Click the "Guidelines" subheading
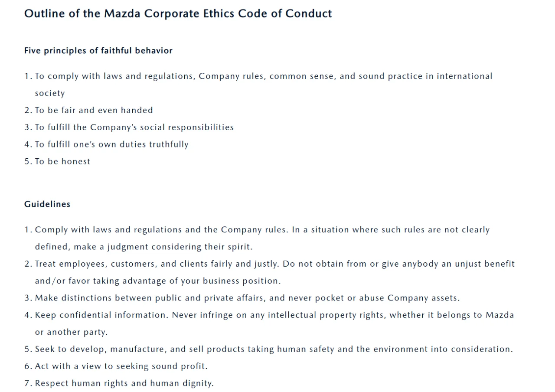The image size is (555, 392). point(47,204)
